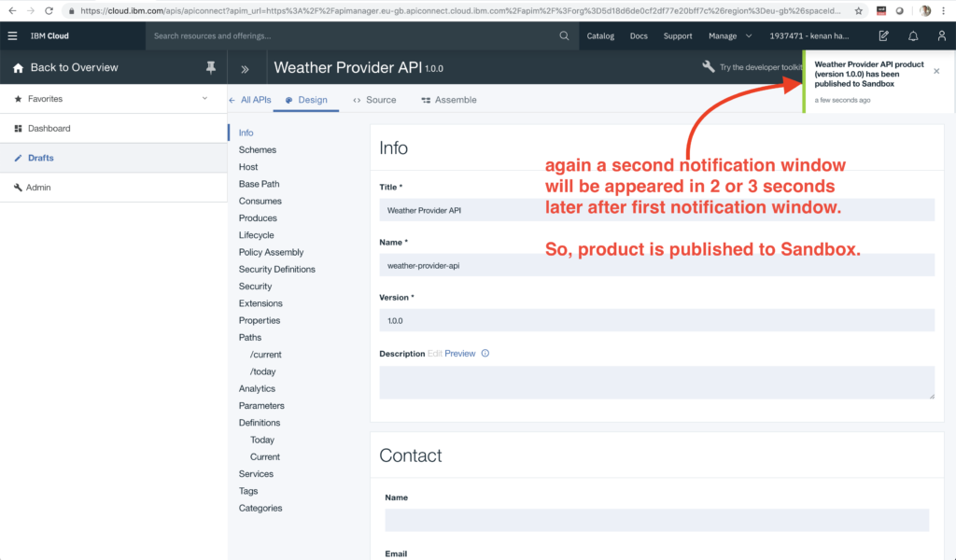Image resolution: width=956 pixels, height=560 pixels.
Task: Open Docs in the top bar
Action: coord(639,36)
